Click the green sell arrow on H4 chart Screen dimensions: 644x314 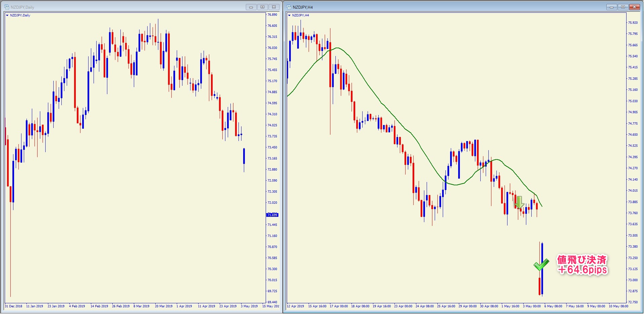pyautogui.click(x=519, y=202)
